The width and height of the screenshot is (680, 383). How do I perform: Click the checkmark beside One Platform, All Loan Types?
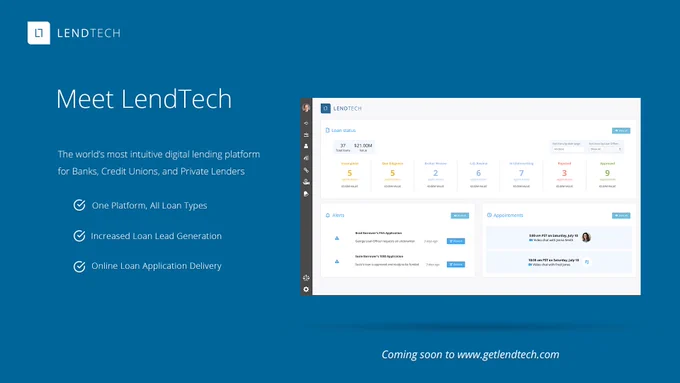79,205
